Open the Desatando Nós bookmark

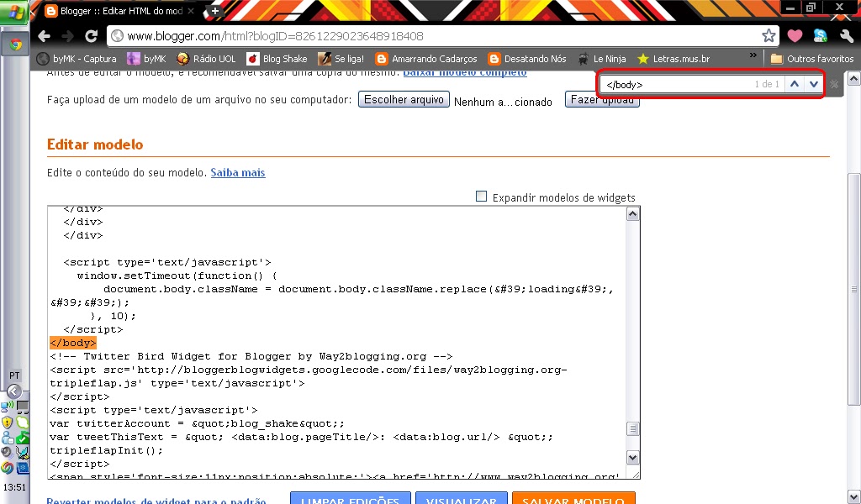click(x=527, y=59)
